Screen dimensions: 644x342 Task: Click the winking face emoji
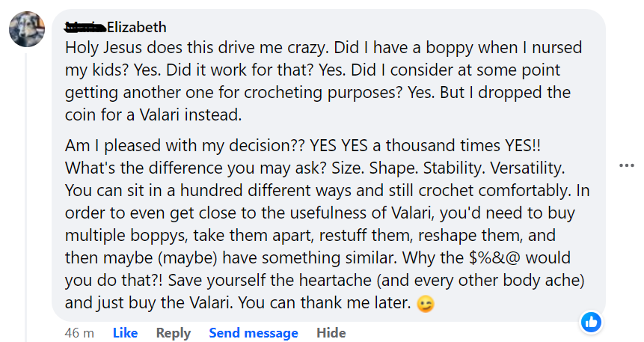pyautogui.click(x=427, y=305)
